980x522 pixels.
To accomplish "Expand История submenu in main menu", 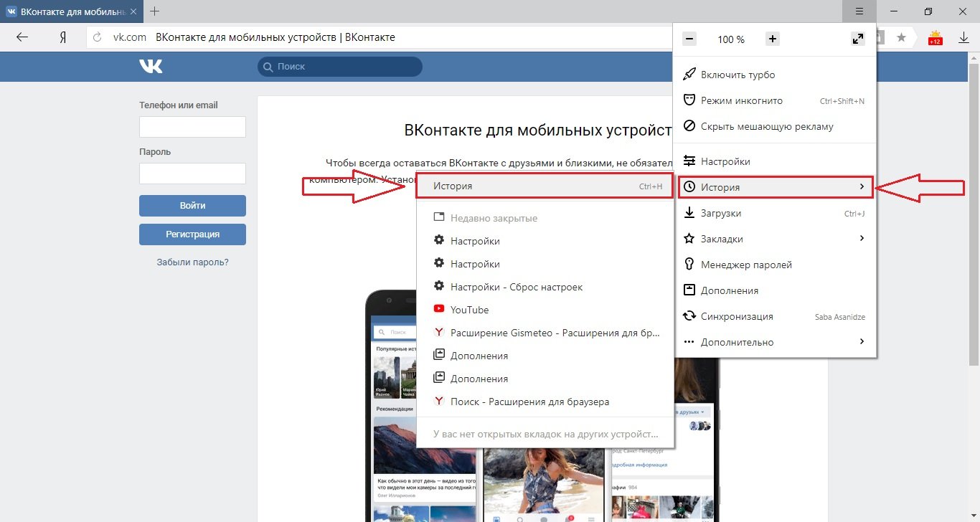I will [x=775, y=187].
